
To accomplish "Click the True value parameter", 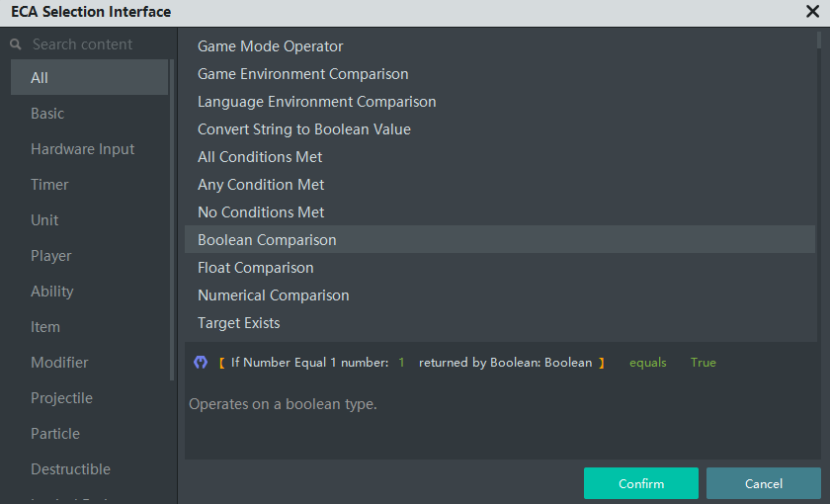I will click(x=704, y=363).
